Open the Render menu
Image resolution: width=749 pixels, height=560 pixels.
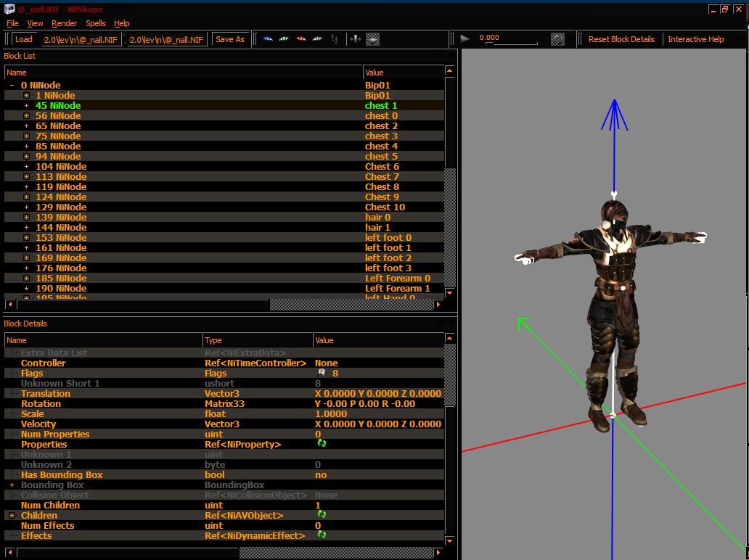point(64,23)
